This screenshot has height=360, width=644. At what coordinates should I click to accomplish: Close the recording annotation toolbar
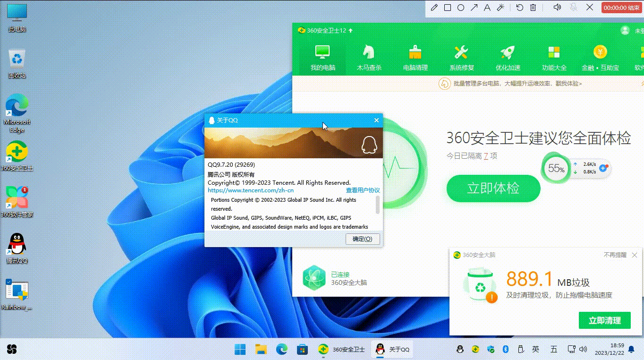click(x=590, y=7)
